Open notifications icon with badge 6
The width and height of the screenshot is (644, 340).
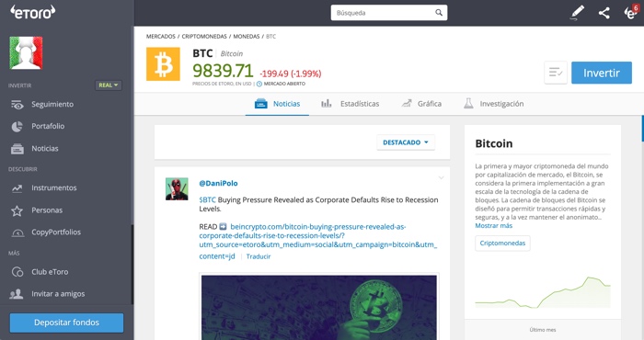click(630, 12)
